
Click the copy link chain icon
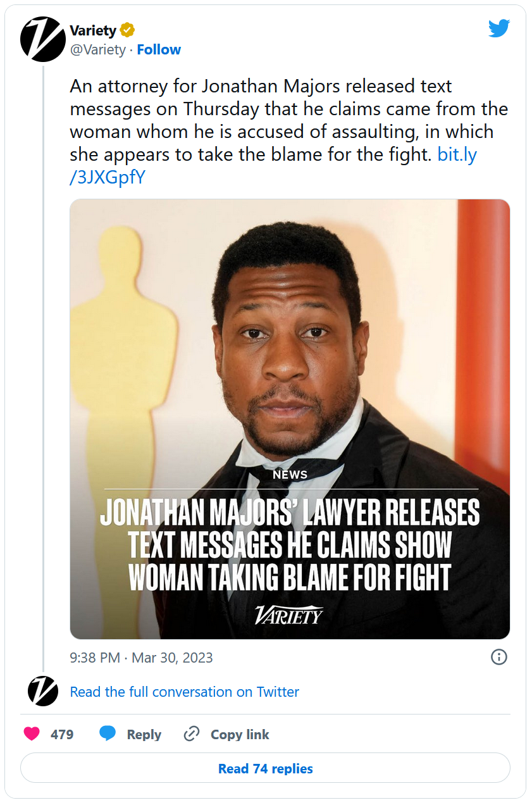click(x=191, y=734)
